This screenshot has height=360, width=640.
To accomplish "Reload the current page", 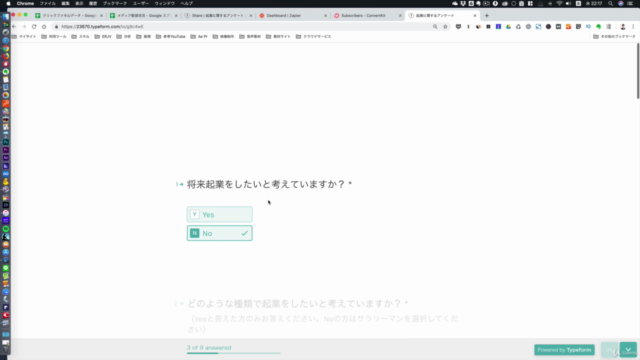I will [x=34, y=27].
